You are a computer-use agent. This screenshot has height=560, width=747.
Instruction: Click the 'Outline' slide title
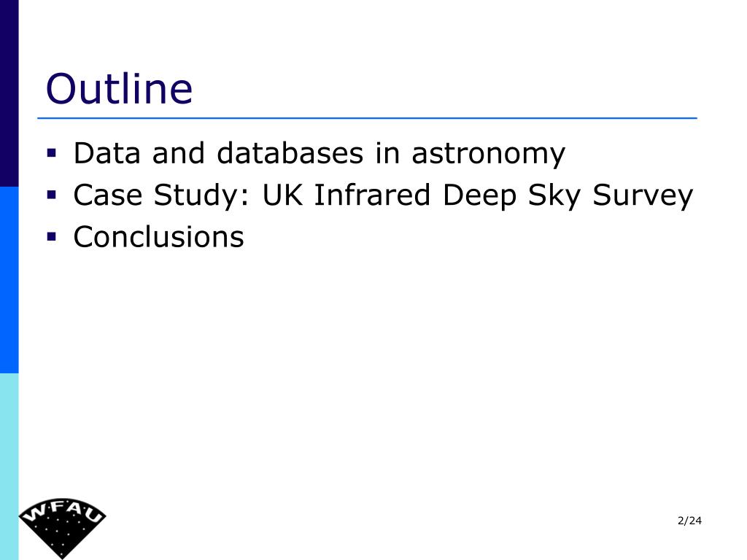[x=119, y=88]
